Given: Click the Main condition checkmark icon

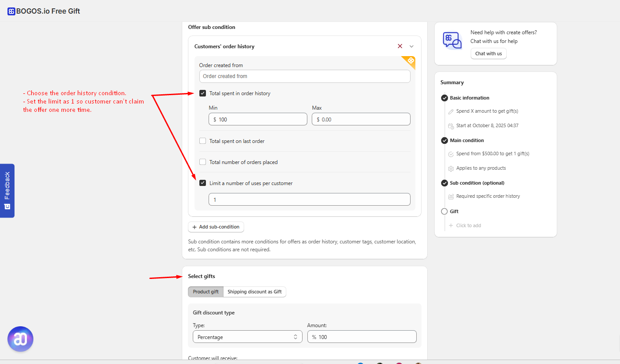Looking at the screenshot, I should [444, 140].
